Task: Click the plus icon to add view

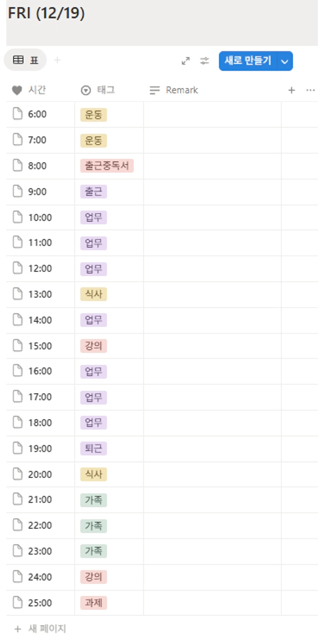Action: 58,60
